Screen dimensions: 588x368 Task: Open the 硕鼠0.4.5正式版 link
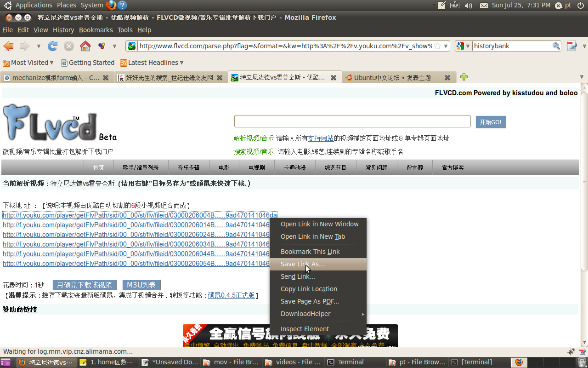click(231, 295)
